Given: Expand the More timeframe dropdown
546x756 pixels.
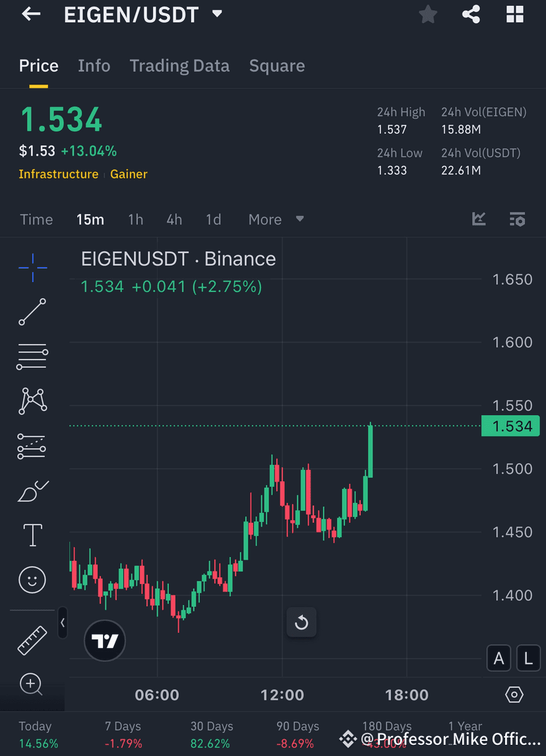Looking at the screenshot, I should click(x=276, y=219).
